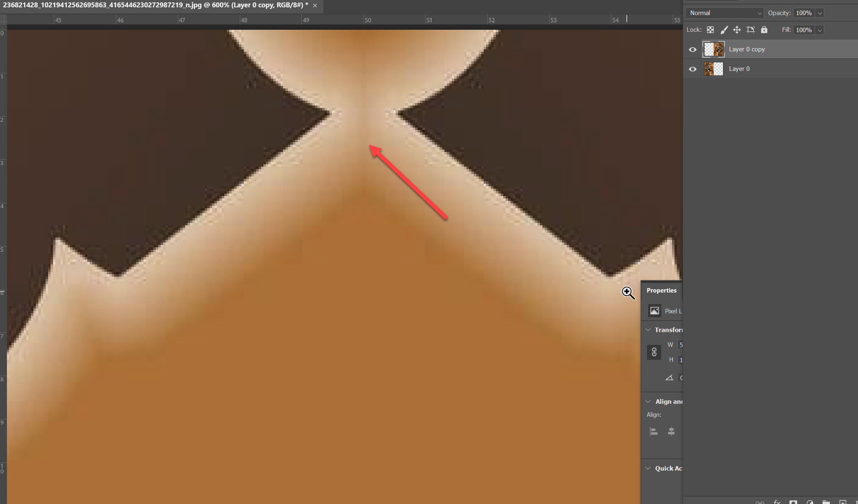Click the lock all padlock icon
Screen dimensions: 858x504
click(764, 30)
